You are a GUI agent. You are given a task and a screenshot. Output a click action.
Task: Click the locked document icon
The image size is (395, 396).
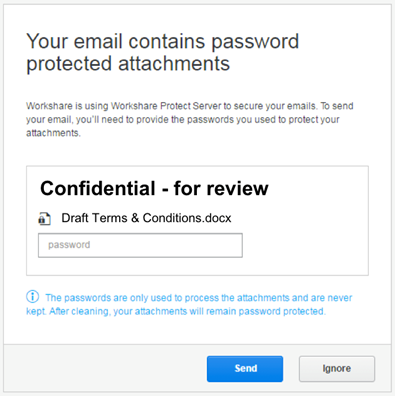pyautogui.click(x=44, y=219)
